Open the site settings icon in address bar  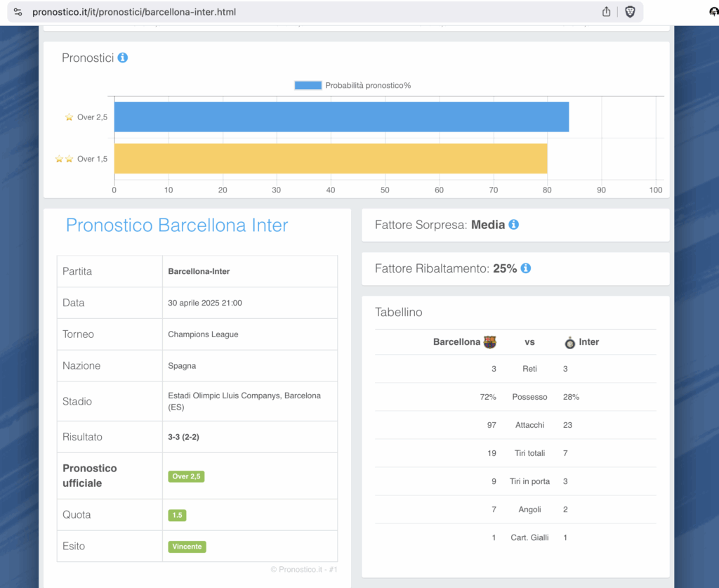coord(18,12)
